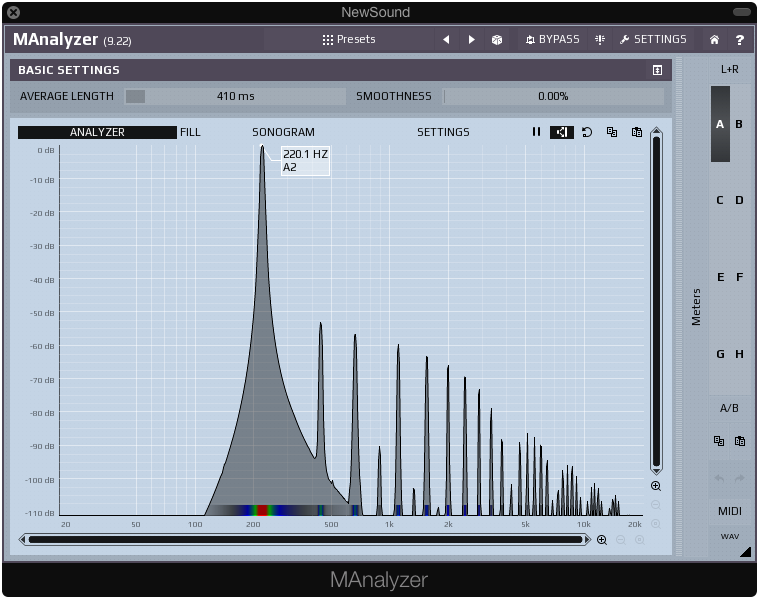The image size is (759, 599).
Task: Click the right arrow of the horizontal scrollbar
Action: [588, 539]
